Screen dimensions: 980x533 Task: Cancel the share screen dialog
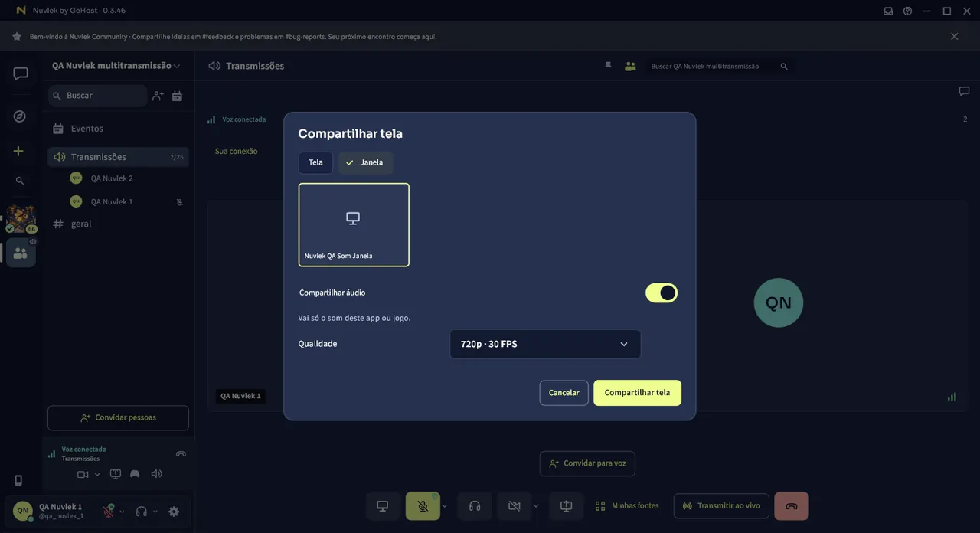(x=564, y=393)
